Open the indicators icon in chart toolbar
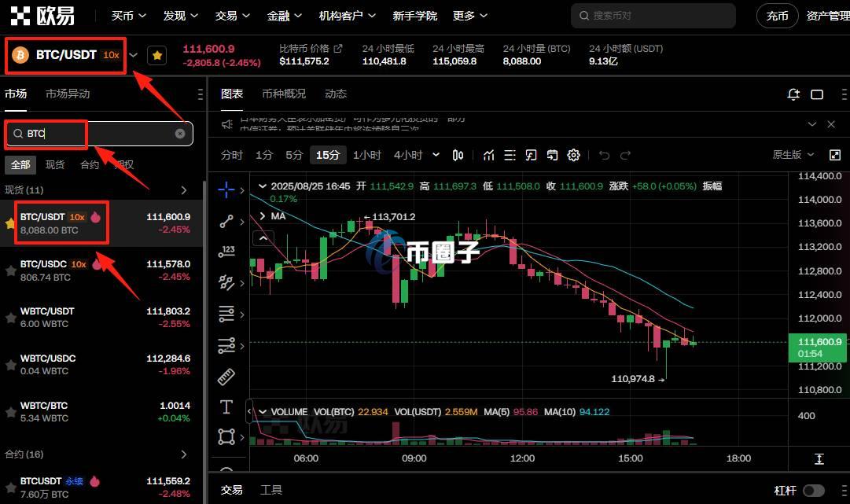The height and width of the screenshot is (504, 850). pos(488,155)
